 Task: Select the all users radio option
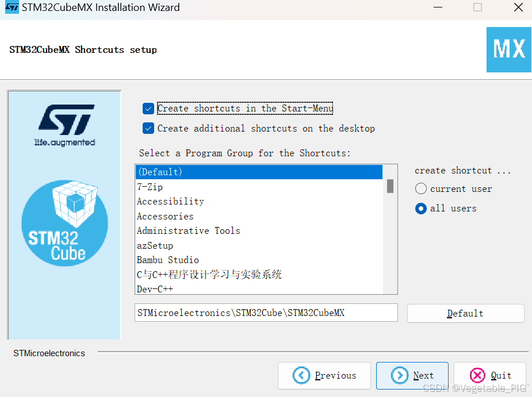421,209
